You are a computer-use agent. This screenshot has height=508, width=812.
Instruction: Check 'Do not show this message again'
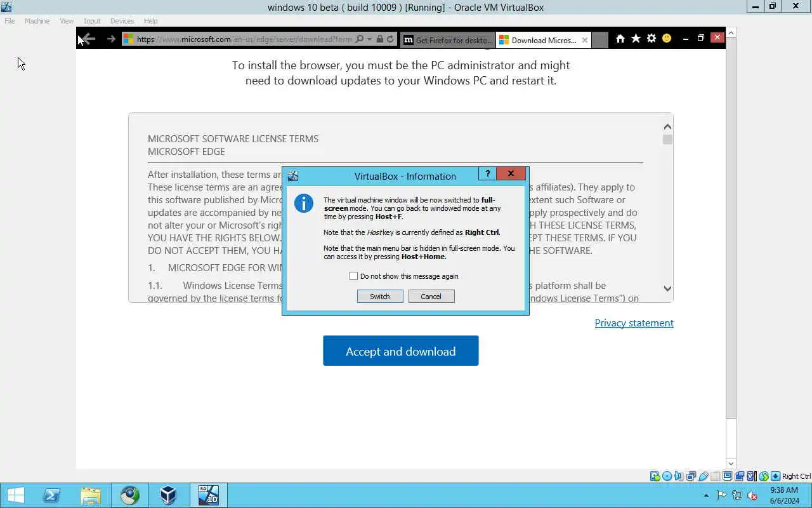pos(353,276)
